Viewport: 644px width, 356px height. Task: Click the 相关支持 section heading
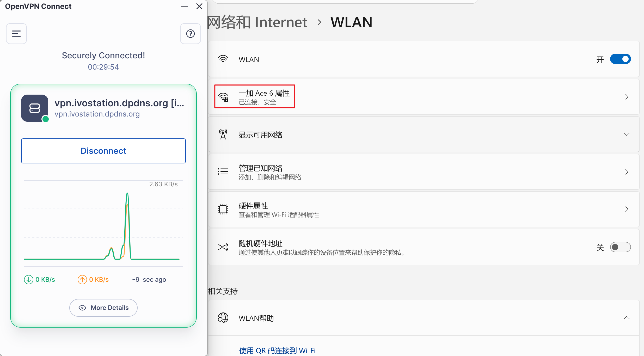click(x=223, y=291)
